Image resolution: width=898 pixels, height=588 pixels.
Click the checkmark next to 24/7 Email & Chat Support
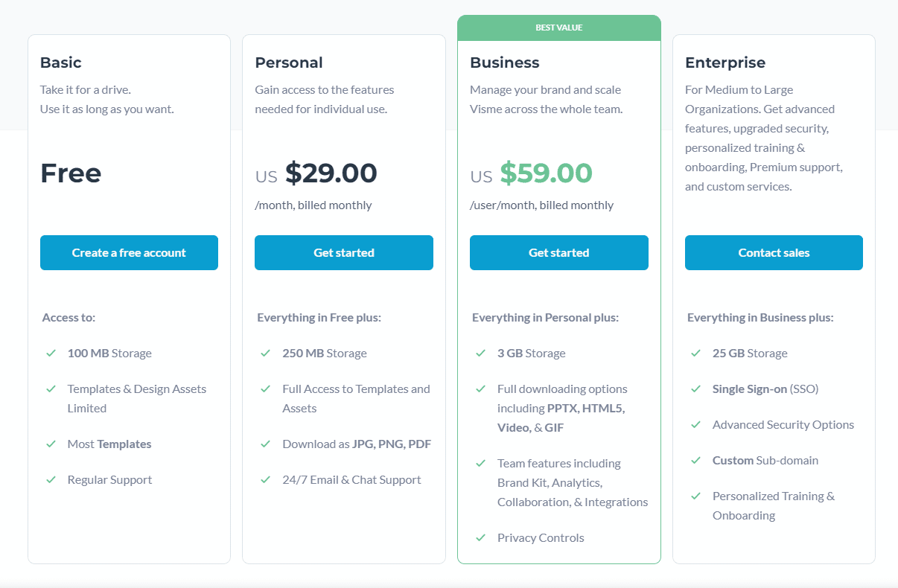265,479
